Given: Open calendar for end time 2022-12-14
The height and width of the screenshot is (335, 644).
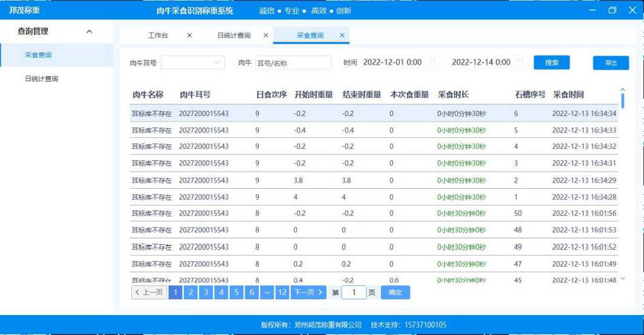Looking at the screenshot, I should (521, 62).
